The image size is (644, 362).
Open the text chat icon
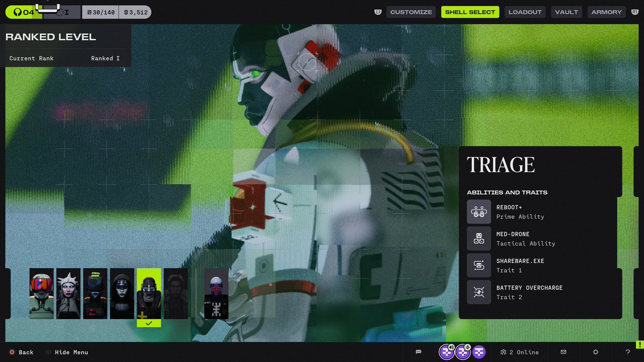pyautogui.click(x=419, y=352)
